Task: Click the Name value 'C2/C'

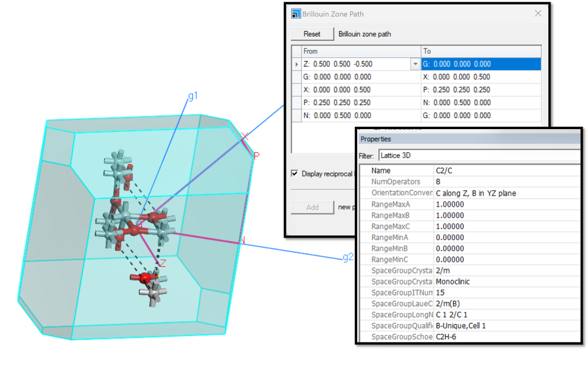Action: (x=444, y=170)
